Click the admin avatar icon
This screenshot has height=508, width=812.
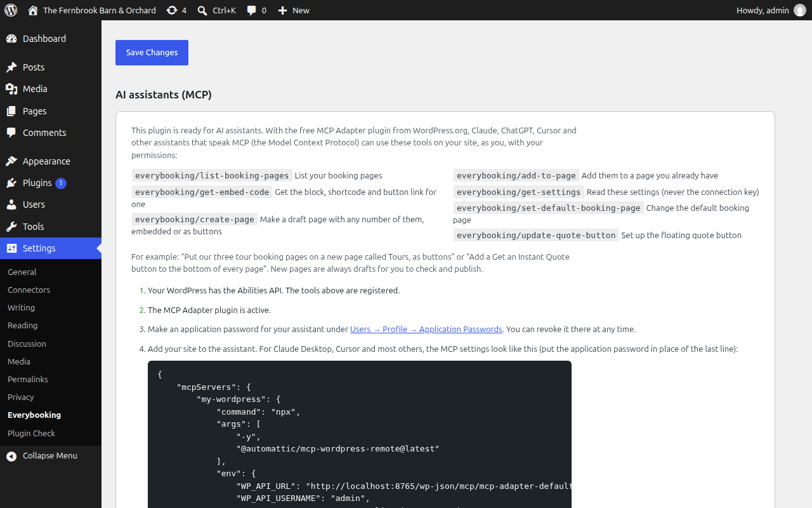tap(800, 10)
